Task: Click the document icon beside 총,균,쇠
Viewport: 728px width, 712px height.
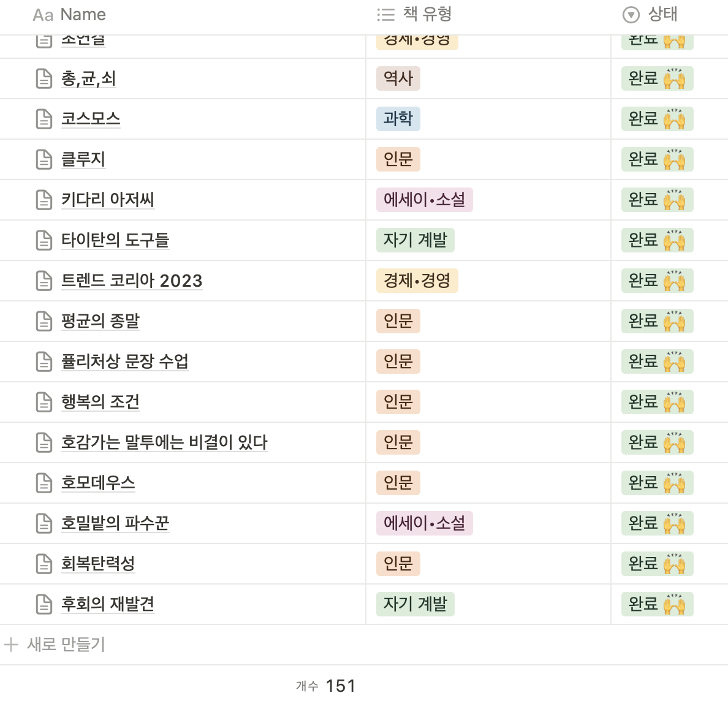Action: pyautogui.click(x=44, y=78)
